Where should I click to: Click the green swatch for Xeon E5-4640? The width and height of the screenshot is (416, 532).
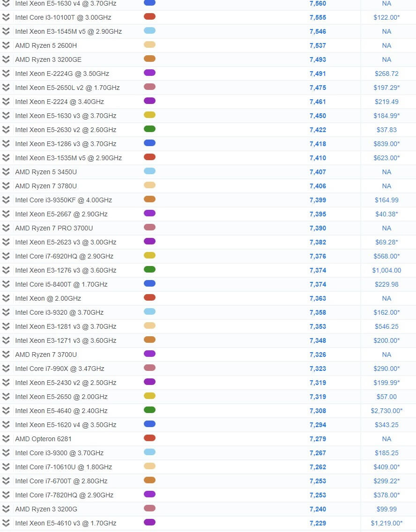pos(149,410)
